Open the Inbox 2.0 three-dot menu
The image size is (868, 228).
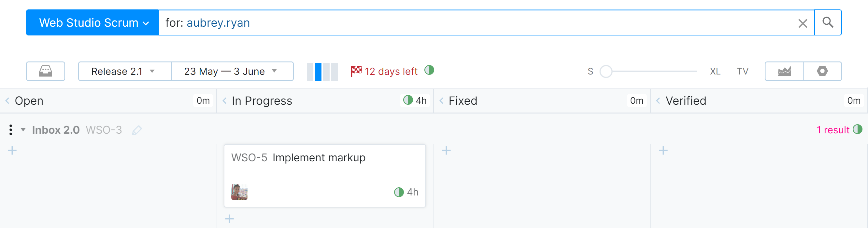coord(11,130)
